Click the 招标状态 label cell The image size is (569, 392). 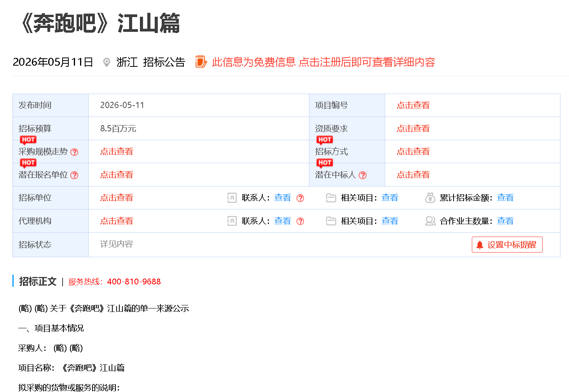point(51,245)
